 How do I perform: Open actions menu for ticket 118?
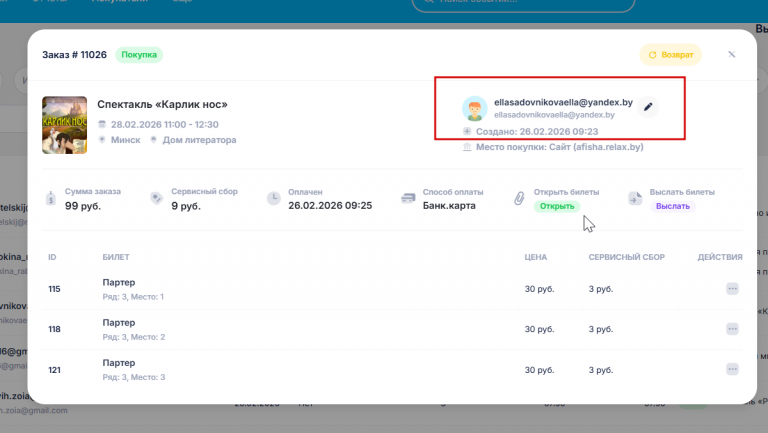tap(732, 329)
